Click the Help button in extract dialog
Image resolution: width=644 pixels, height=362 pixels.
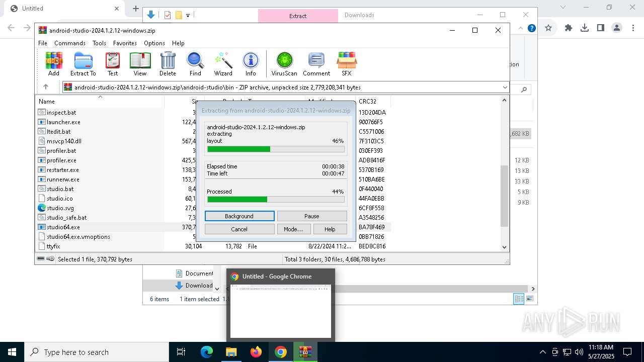click(x=330, y=229)
